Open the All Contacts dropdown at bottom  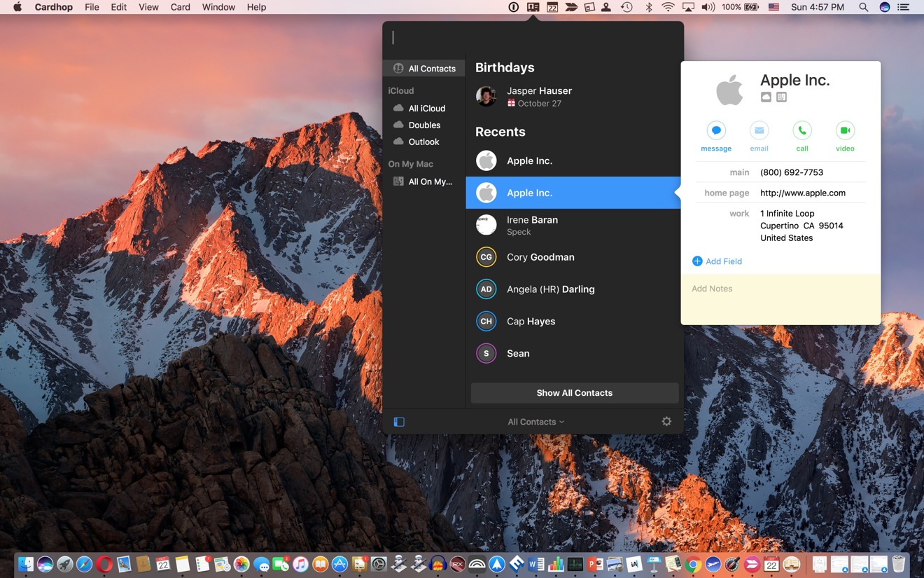point(536,422)
